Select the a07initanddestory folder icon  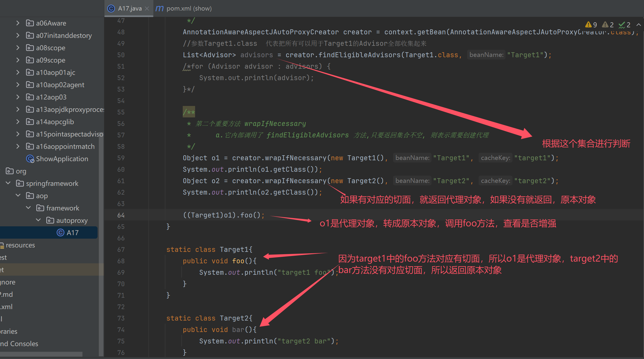tap(30, 35)
